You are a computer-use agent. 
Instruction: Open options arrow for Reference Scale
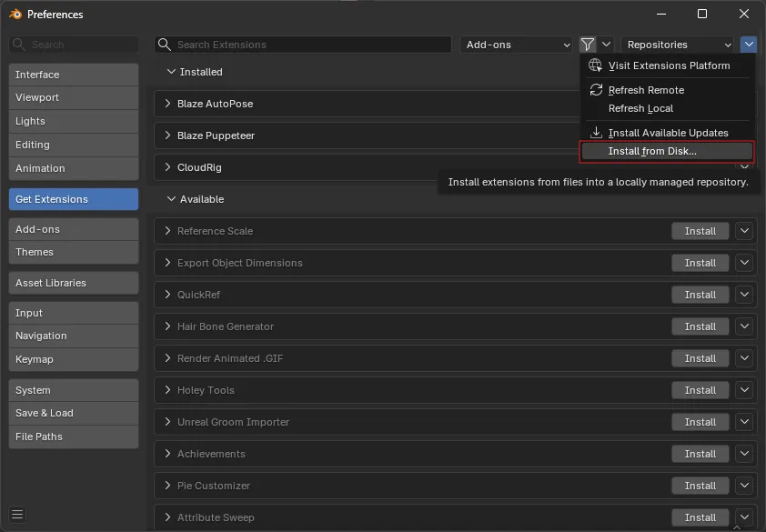coord(744,231)
